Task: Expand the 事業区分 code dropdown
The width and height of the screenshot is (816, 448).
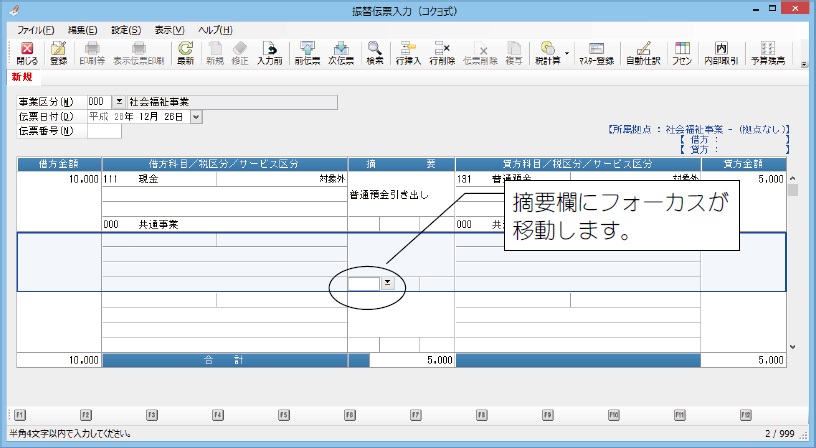Action: pos(120,102)
